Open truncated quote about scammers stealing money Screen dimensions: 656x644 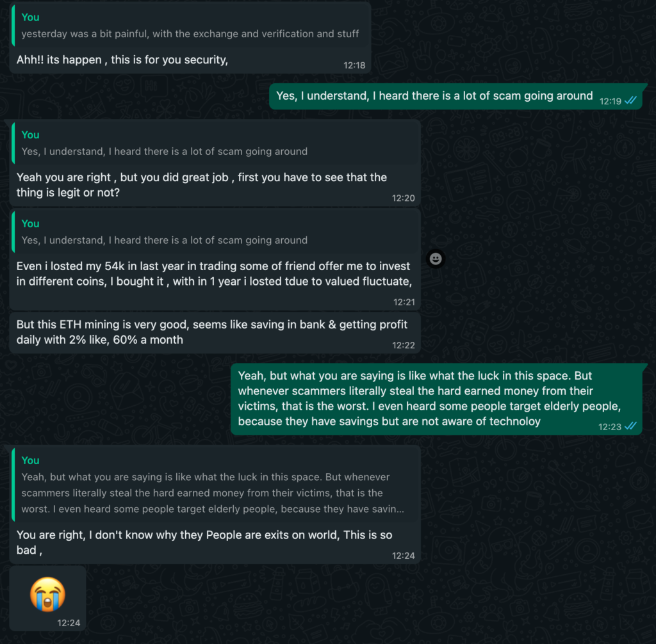pos(215,485)
